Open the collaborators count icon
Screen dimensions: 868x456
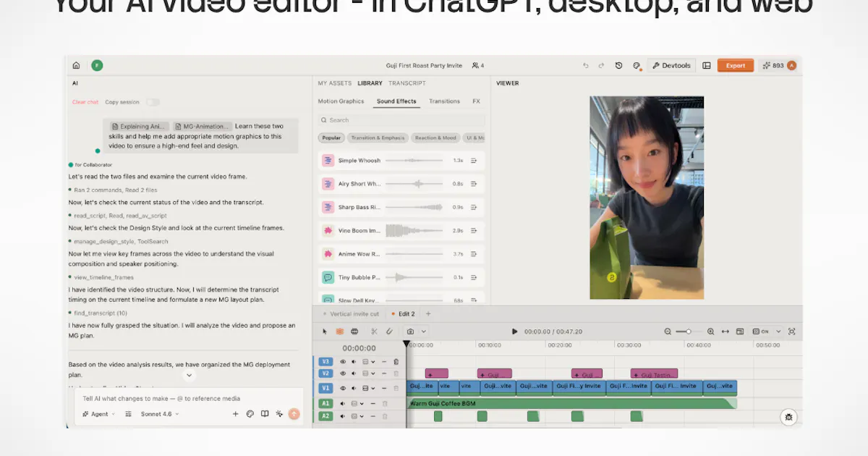[x=477, y=65]
